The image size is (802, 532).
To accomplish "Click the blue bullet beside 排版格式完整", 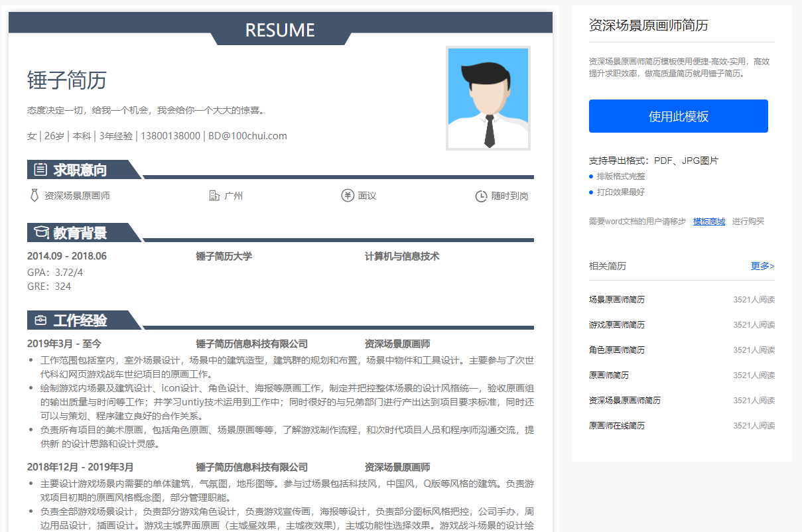I will [x=591, y=176].
